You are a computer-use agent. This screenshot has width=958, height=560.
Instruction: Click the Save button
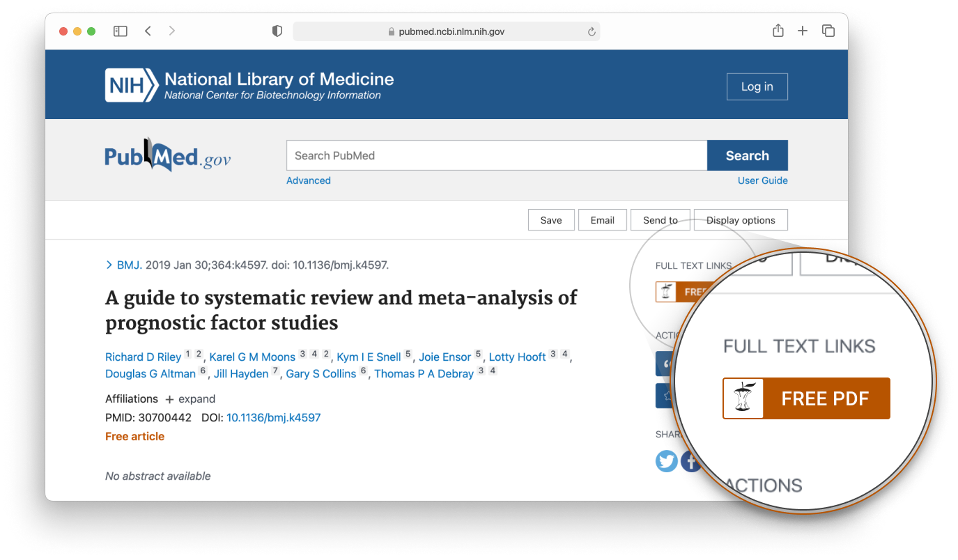click(551, 220)
